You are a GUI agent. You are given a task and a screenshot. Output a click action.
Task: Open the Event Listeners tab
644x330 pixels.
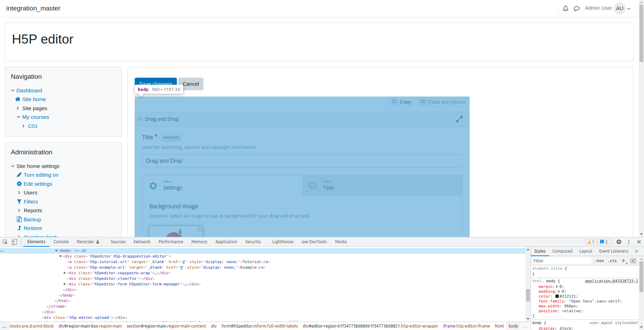click(x=613, y=251)
